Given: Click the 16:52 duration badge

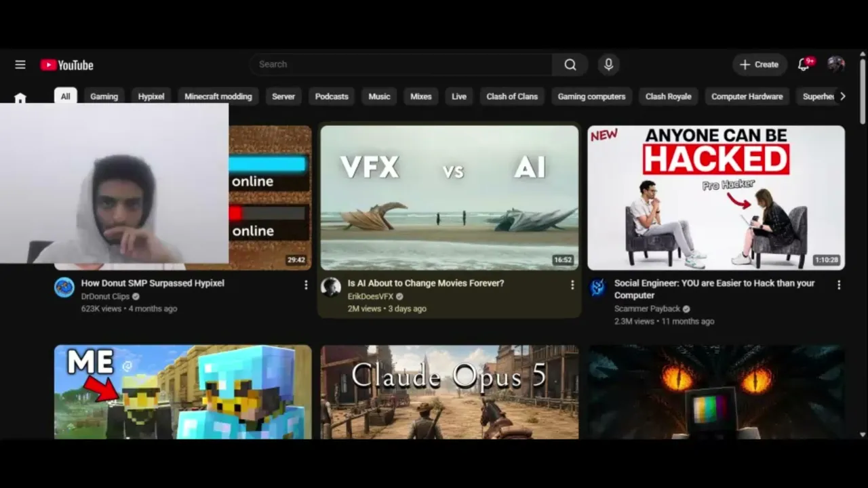Looking at the screenshot, I should pyautogui.click(x=563, y=260).
